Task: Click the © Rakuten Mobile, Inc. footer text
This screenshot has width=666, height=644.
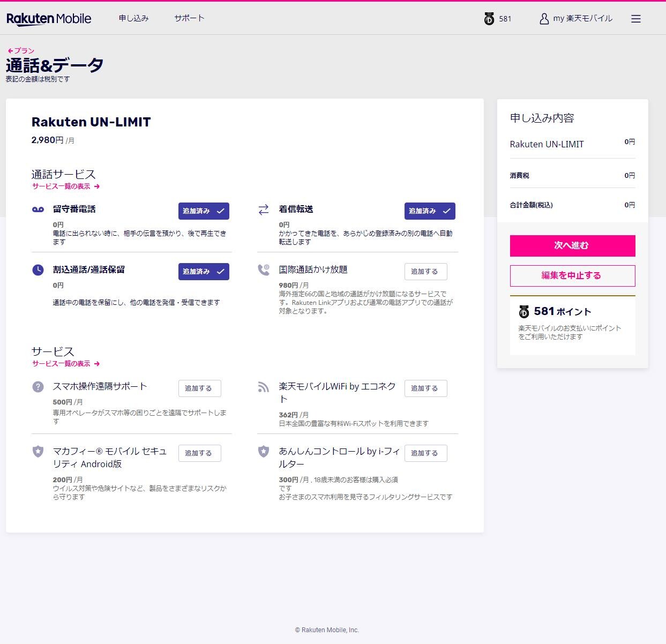Action: point(327,630)
